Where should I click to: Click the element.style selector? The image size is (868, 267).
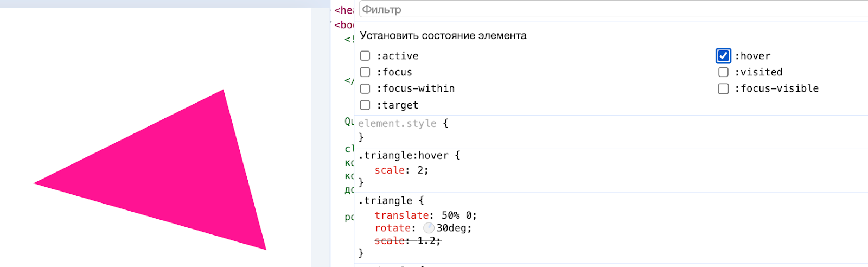click(397, 124)
